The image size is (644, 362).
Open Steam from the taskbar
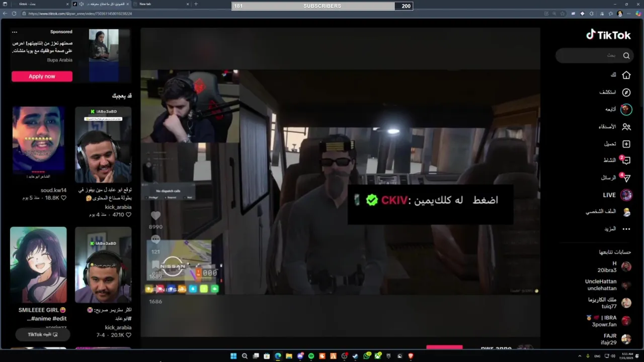[x=355, y=356]
